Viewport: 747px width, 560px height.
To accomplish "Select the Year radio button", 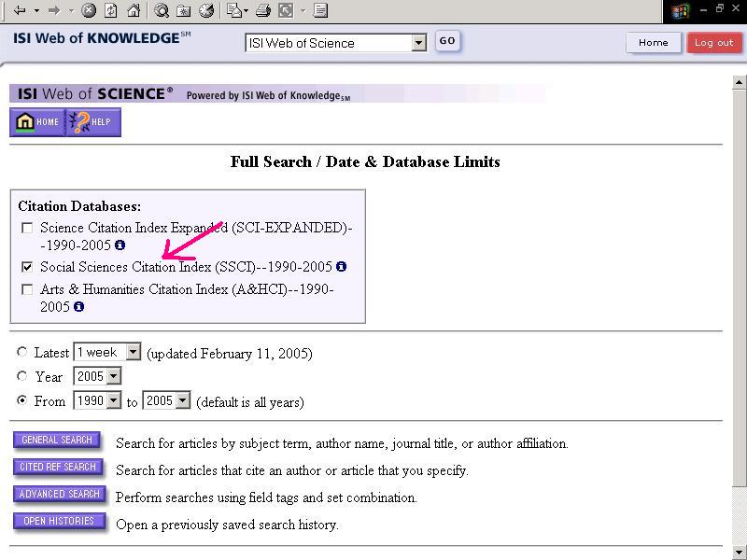I will [22, 376].
